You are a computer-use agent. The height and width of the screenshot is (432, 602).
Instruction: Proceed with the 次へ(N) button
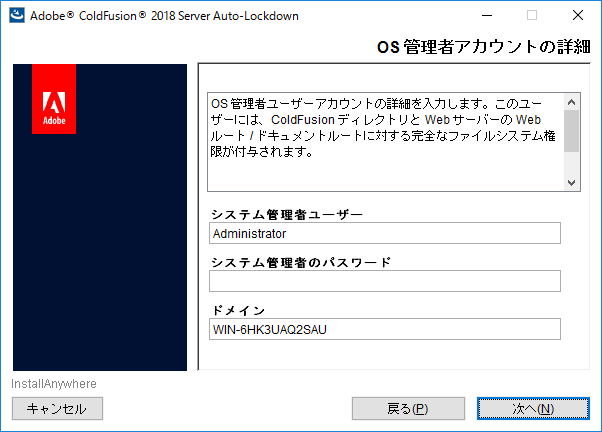pos(533,409)
